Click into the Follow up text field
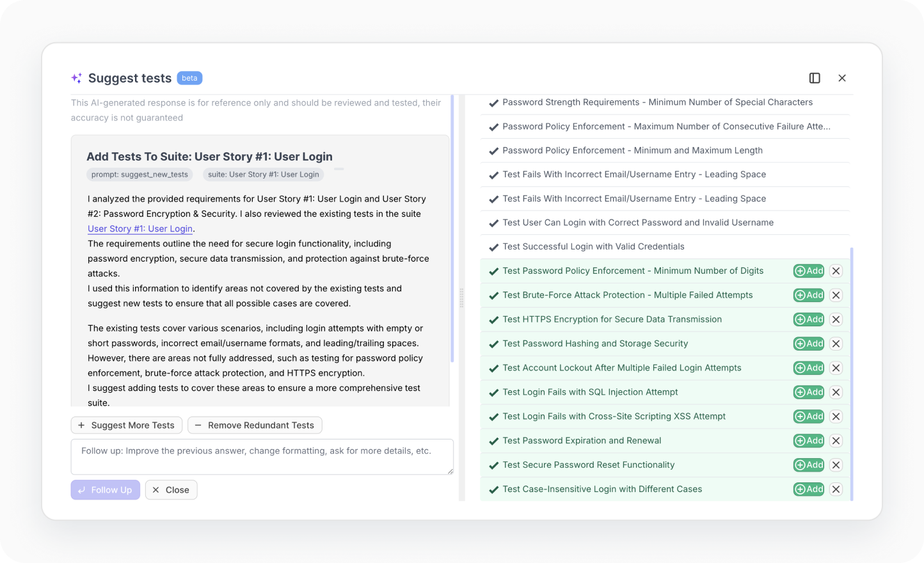This screenshot has height=563, width=924. click(262, 456)
